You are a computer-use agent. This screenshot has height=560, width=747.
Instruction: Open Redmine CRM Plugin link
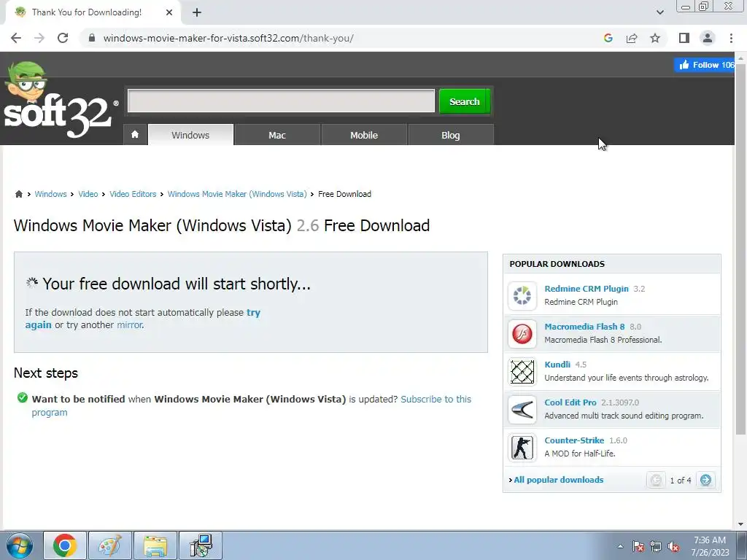coord(587,289)
